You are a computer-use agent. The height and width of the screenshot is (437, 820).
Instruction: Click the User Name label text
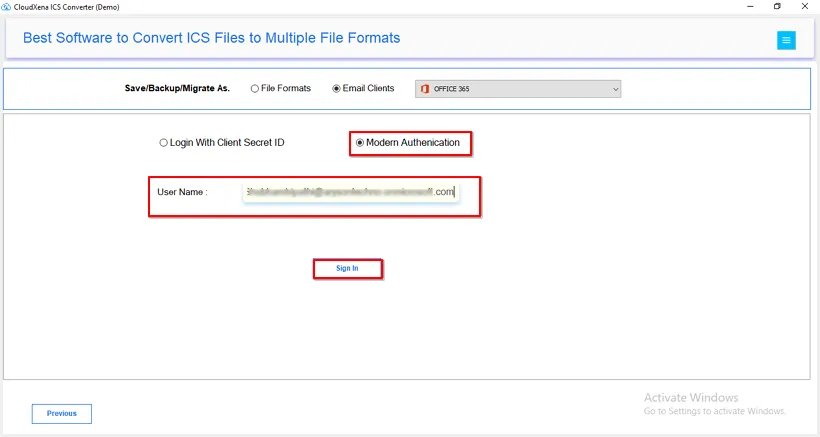(x=182, y=192)
